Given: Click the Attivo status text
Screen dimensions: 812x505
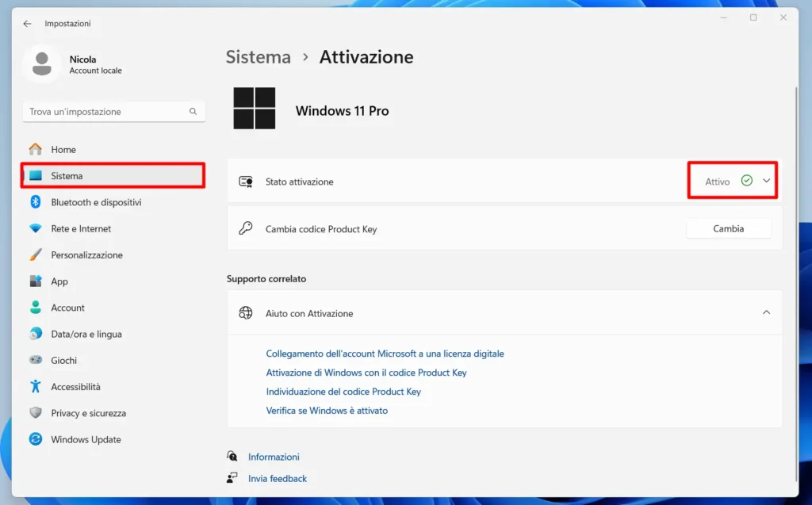Looking at the screenshot, I should tap(717, 182).
